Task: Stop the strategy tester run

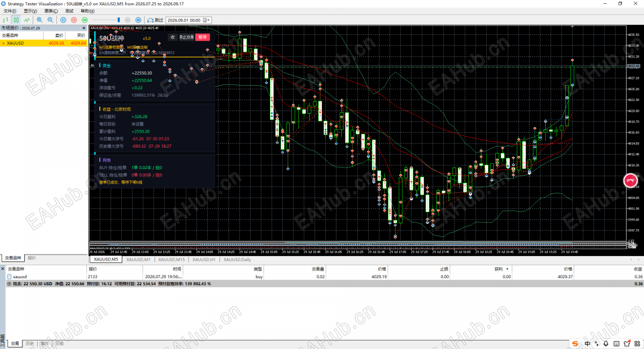Action: pyautogui.click(x=74, y=20)
